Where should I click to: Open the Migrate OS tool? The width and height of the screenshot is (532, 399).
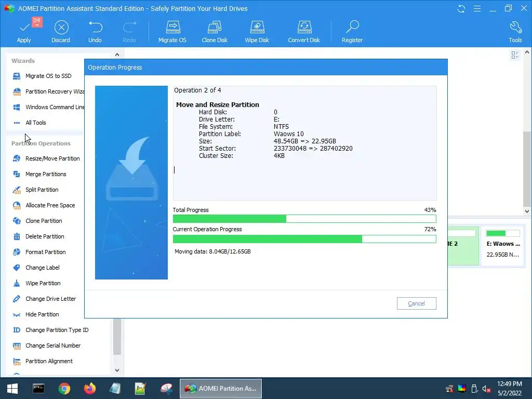tap(172, 32)
